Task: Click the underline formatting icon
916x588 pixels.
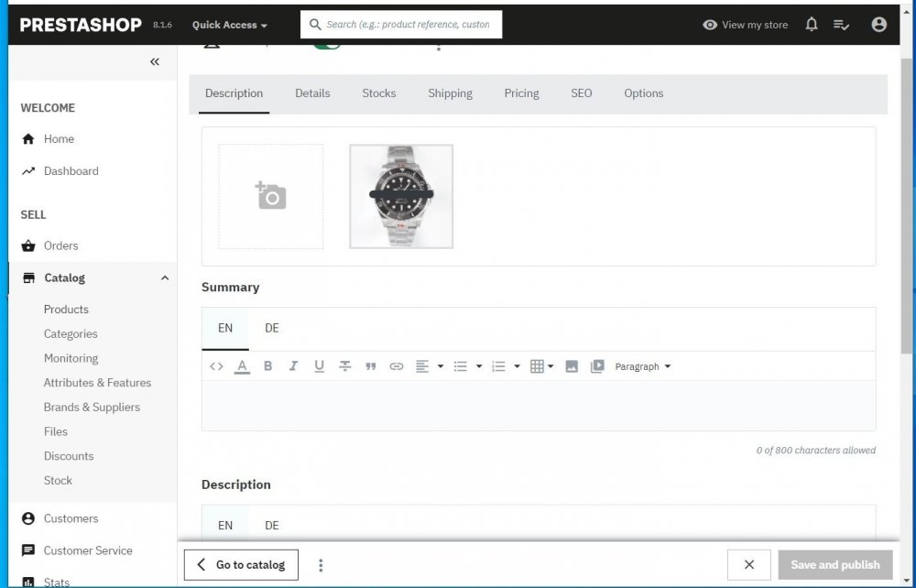Action: tap(319, 366)
